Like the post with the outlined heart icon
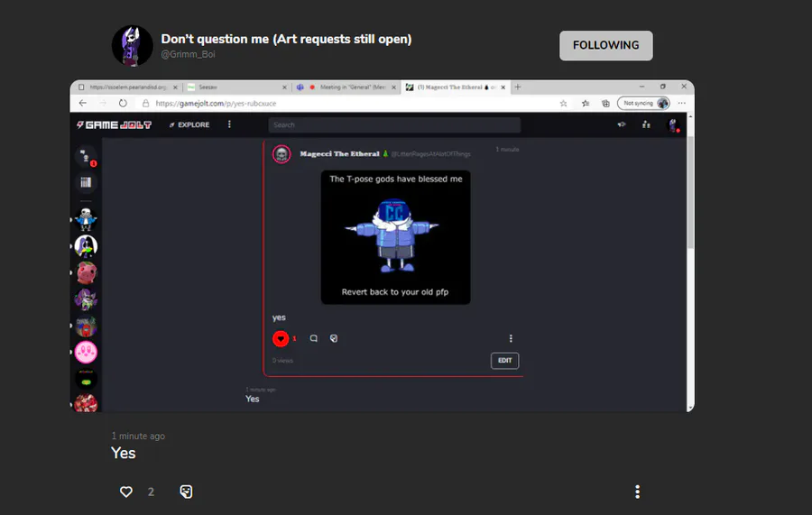The height and width of the screenshot is (515, 812). click(x=125, y=492)
